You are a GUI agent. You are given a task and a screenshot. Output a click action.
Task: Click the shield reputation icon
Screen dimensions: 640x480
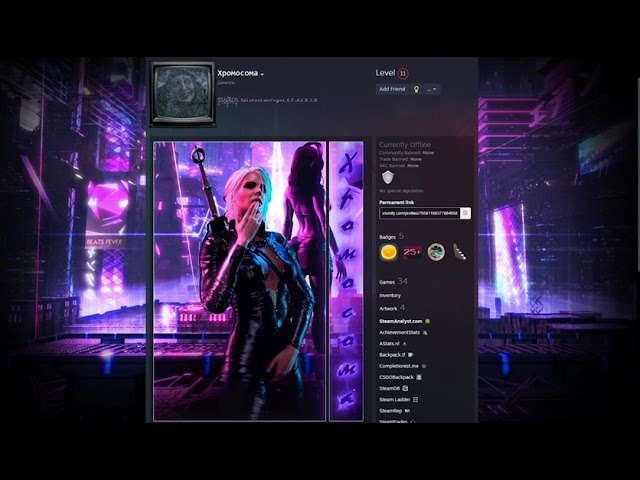[388, 178]
